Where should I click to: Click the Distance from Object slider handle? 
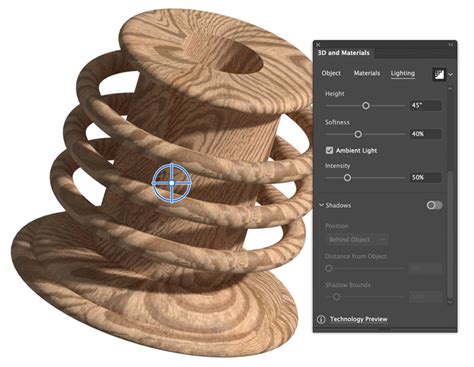(329, 268)
